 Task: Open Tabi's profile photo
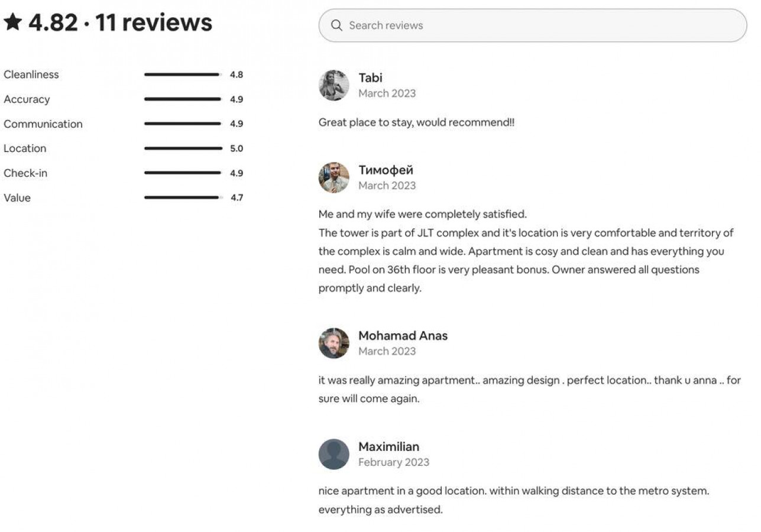coord(334,85)
